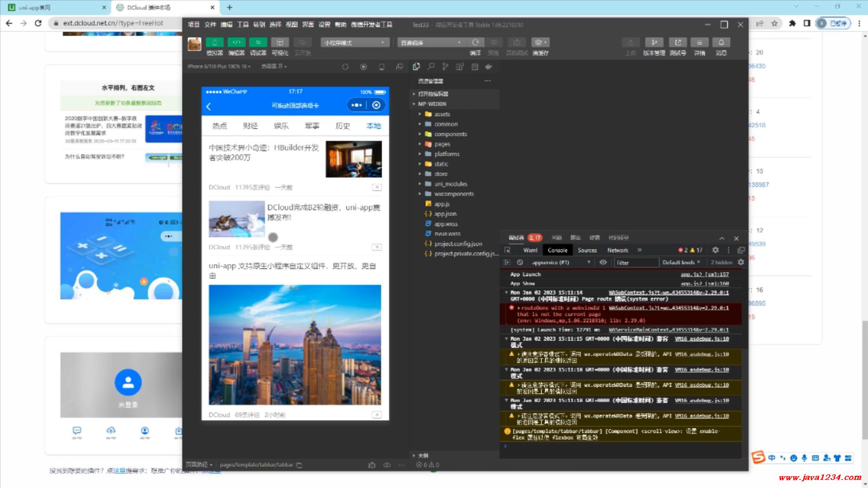This screenshot has width=868, height=488.
Task: Open console settings gear beside 2 hidden
Action: (741, 262)
